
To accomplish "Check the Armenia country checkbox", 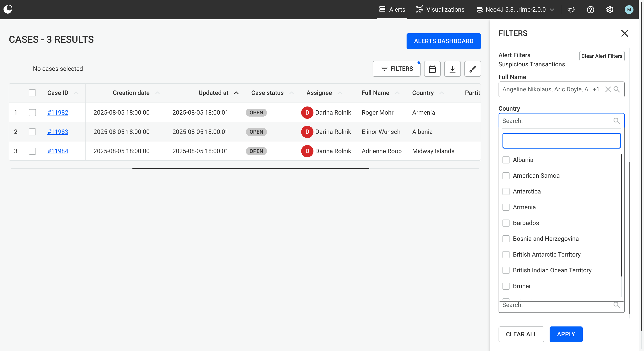I will coord(506,207).
